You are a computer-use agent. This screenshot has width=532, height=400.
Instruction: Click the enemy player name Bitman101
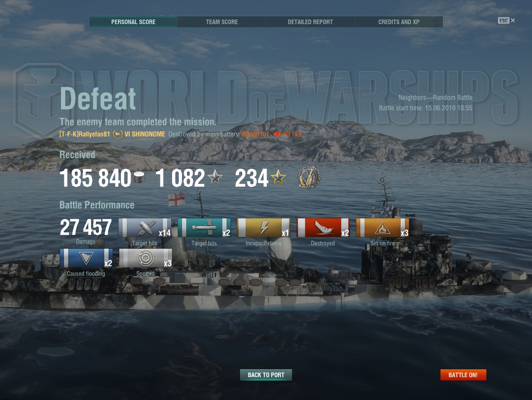point(256,134)
